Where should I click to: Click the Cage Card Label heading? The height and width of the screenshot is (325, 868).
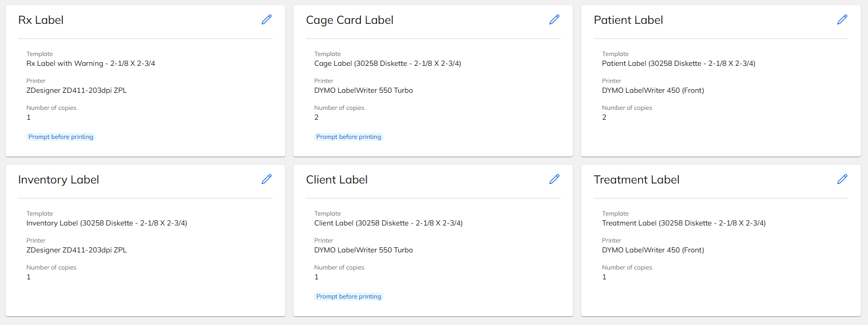(349, 20)
